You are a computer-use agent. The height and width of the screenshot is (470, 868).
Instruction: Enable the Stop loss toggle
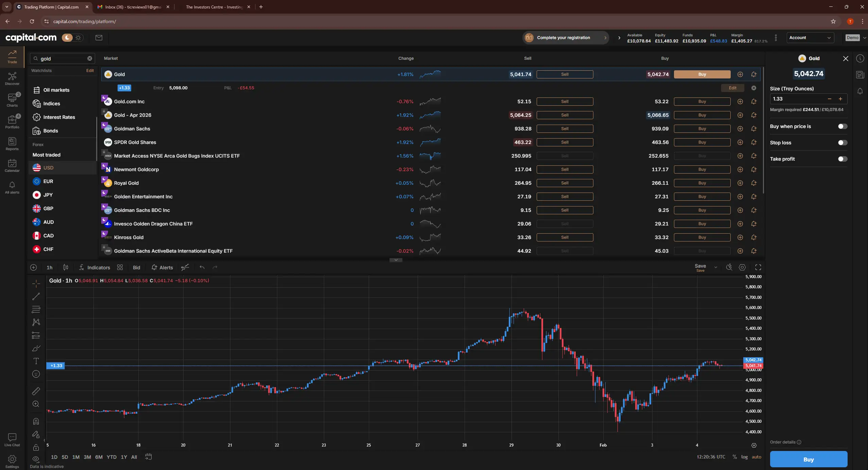pyautogui.click(x=842, y=143)
